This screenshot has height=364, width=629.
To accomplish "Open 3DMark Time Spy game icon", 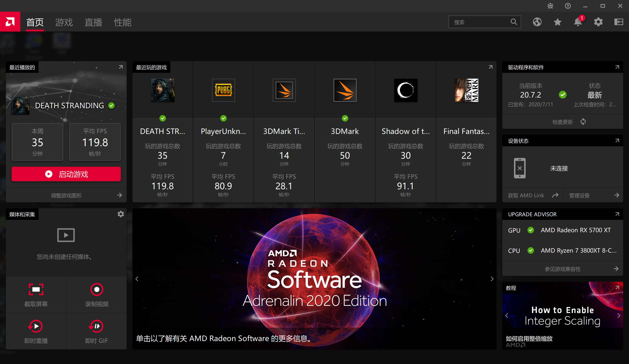I will pyautogui.click(x=284, y=90).
